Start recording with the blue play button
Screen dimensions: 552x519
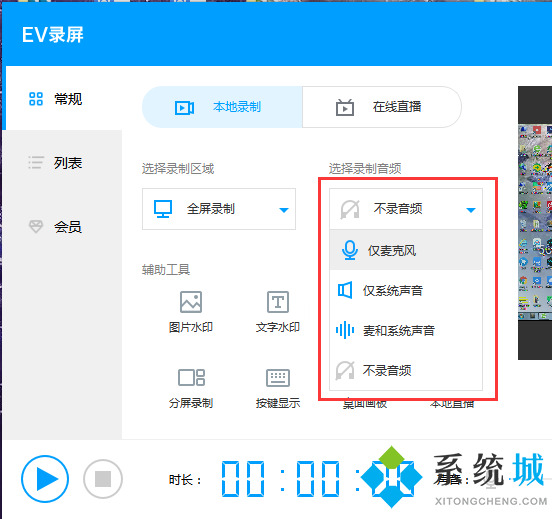45,479
